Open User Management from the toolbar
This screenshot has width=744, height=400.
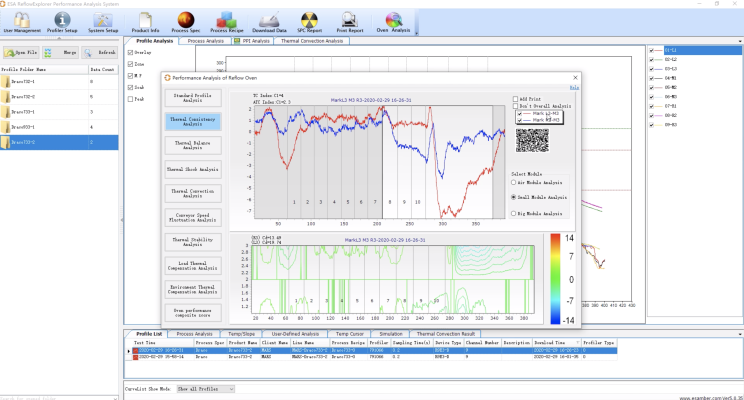pos(22,21)
